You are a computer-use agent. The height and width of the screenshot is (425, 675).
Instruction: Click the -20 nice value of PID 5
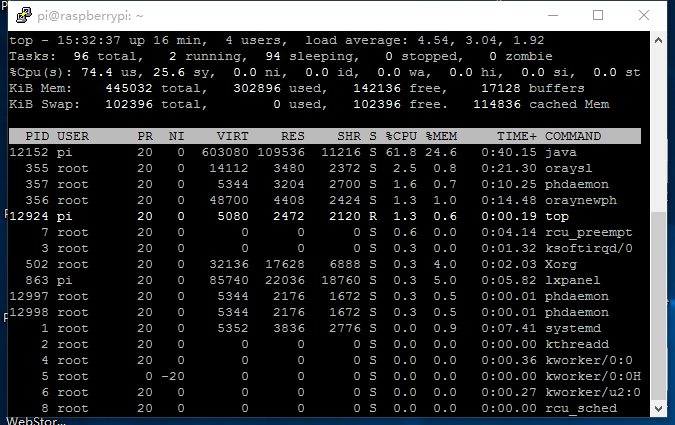click(173, 376)
